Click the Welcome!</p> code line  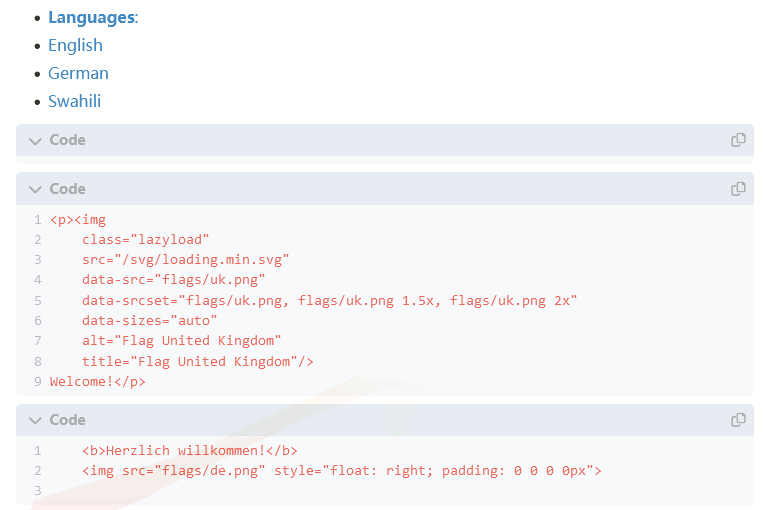click(x=97, y=382)
